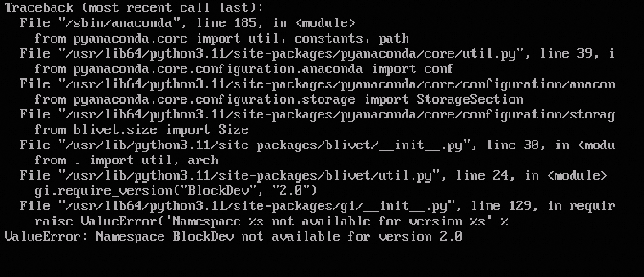This screenshot has height=277, width=644.
Task: Click the gi.require_version("BlockDev", "2.0") line
Action: tap(176, 191)
